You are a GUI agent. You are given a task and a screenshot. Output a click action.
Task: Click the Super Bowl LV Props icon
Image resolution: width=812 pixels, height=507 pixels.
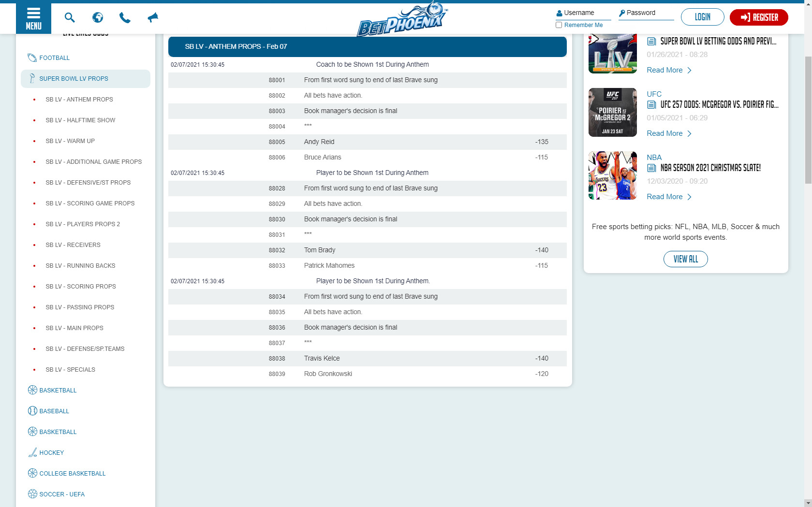point(32,78)
